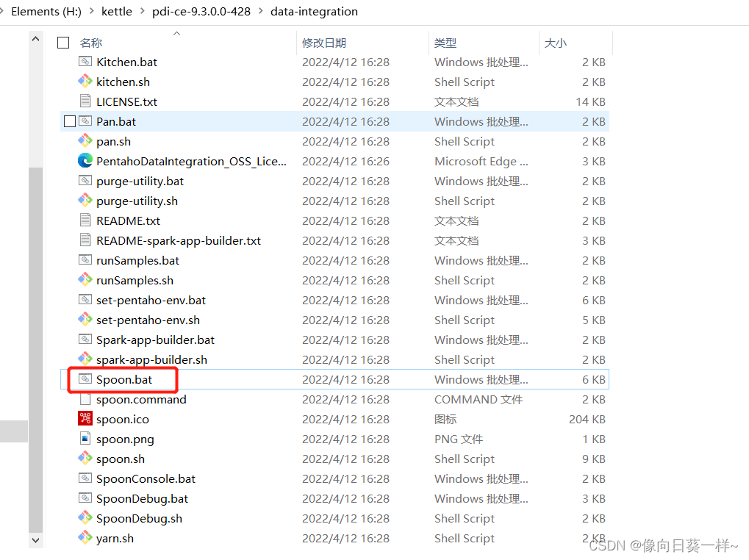Go to pdi-ce-9.3.0.0-428 in the address bar

coord(201,12)
